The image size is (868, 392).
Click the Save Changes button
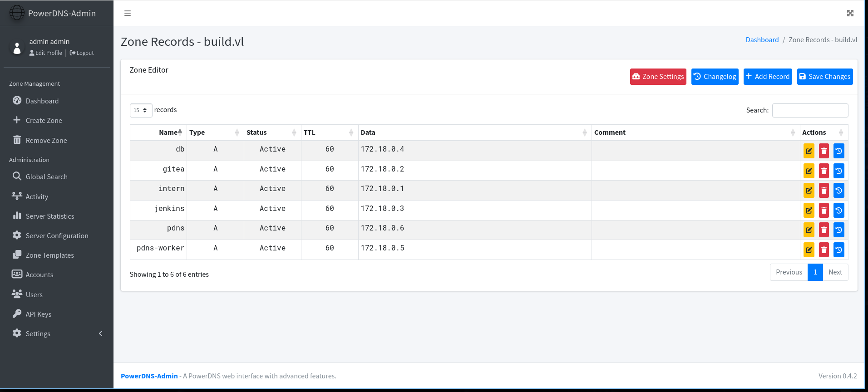coord(825,77)
